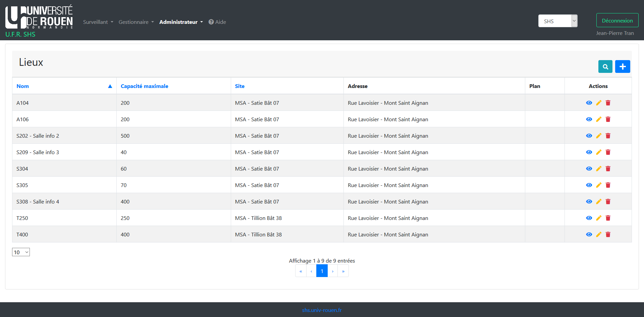Viewport: 644px width, 317px height.
Task: Go to last page of pagination
Action: pos(343,271)
